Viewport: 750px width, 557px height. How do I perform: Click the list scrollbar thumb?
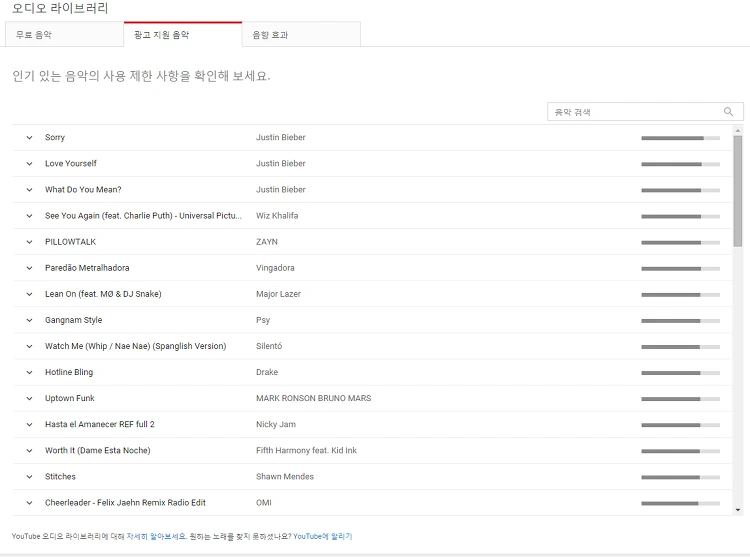coord(738,191)
